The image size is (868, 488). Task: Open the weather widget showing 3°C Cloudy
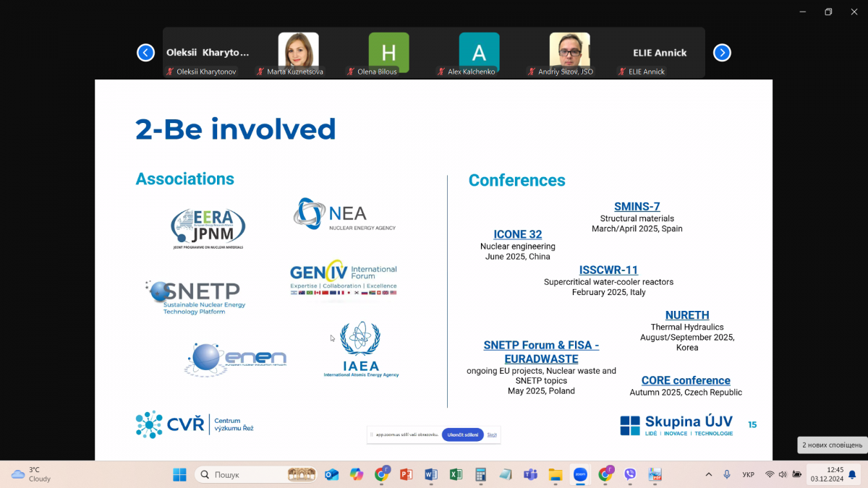coord(32,474)
